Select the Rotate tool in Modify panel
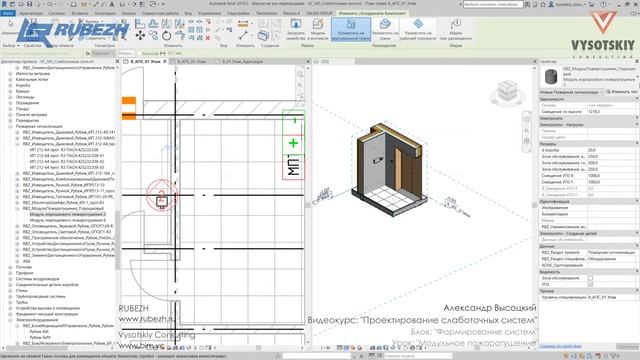The image size is (640, 360). 167,36
